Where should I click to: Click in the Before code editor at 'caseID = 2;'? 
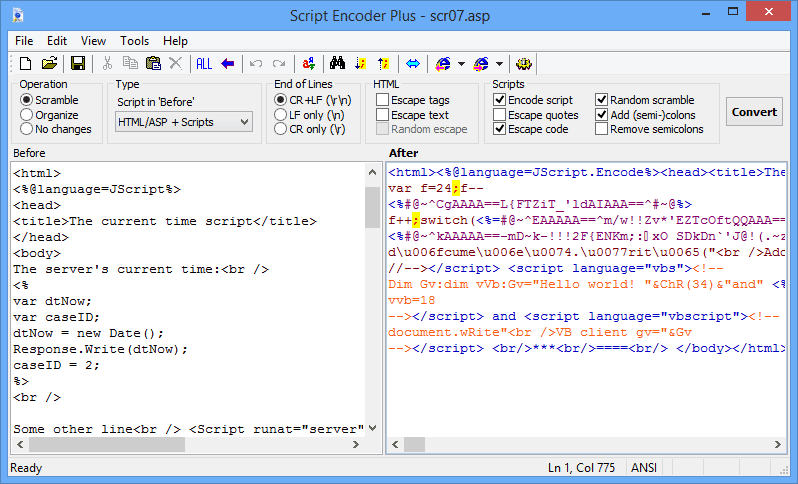pyautogui.click(x=56, y=365)
